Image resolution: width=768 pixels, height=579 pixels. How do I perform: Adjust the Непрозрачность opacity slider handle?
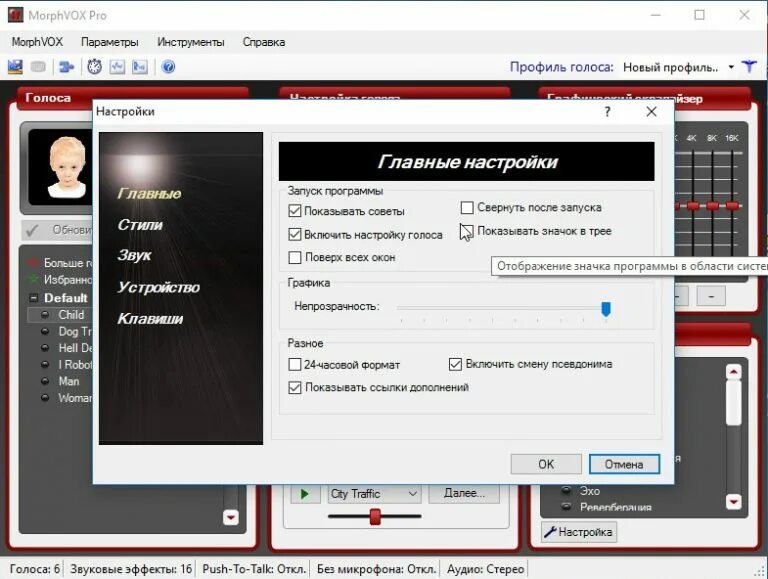[x=606, y=309]
